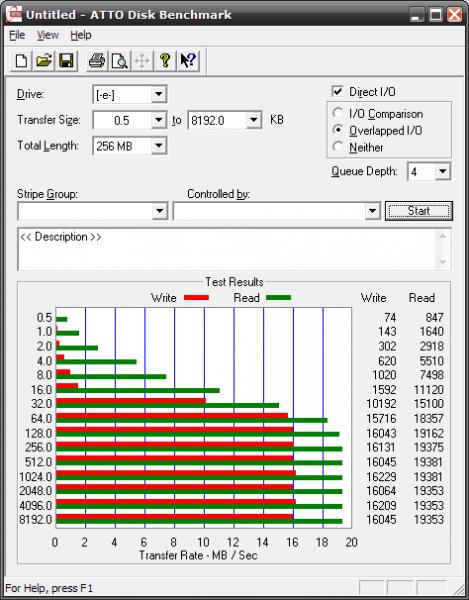The width and height of the screenshot is (469, 600).
Task: Click the red write bar for 32.0
Action: pos(131,401)
